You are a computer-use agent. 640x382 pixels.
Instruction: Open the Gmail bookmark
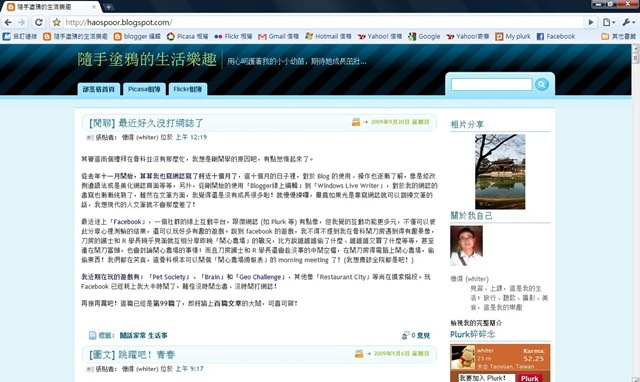pyautogui.click(x=279, y=36)
